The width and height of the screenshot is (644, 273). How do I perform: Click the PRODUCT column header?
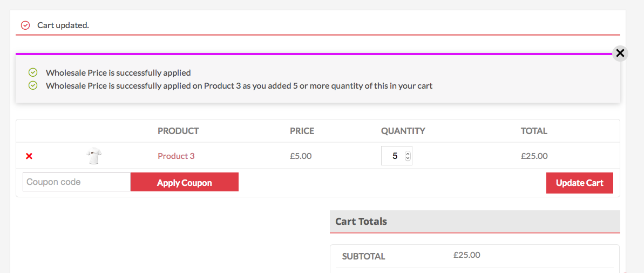(x=178, y=131)
